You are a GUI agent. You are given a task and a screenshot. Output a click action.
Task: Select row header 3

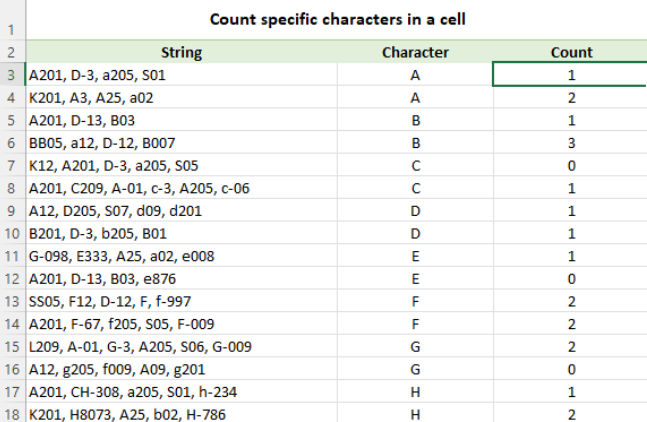[x=12, y=75]
